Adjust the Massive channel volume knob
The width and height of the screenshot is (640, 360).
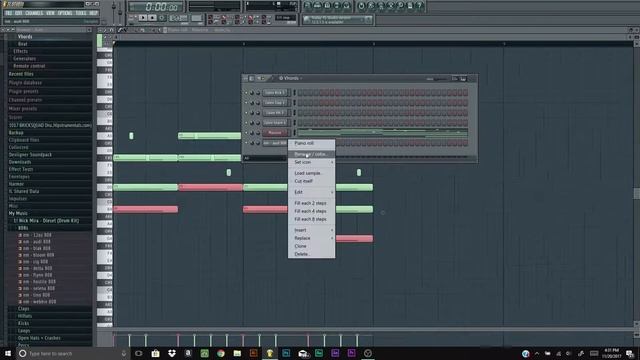(x=258, y=133)
